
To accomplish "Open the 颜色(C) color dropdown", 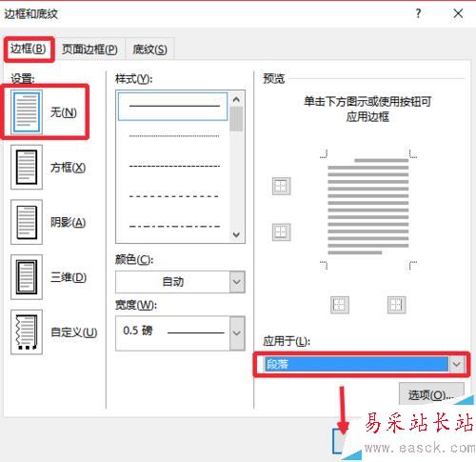I will (237, 282).
